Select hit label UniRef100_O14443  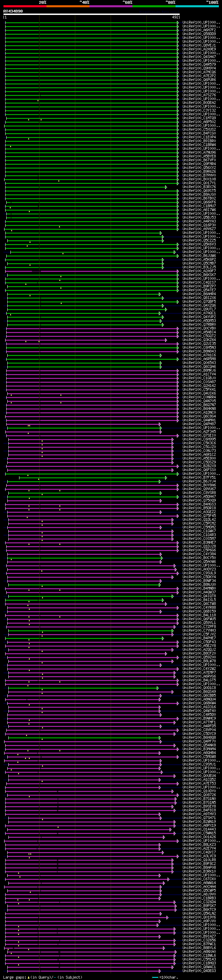(199, 829)
